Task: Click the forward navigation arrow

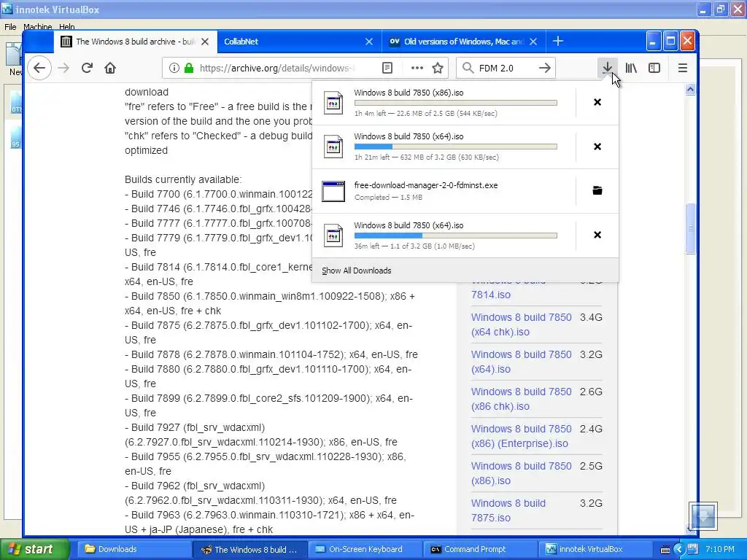Action: [x=63, y=68]
